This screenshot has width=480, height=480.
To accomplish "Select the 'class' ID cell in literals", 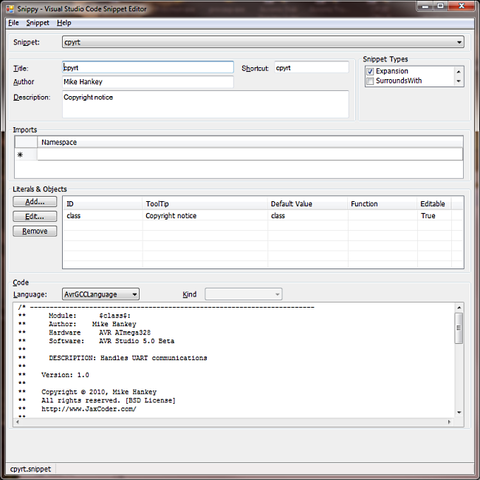I will pyautogui.click(x=103, y=216).
